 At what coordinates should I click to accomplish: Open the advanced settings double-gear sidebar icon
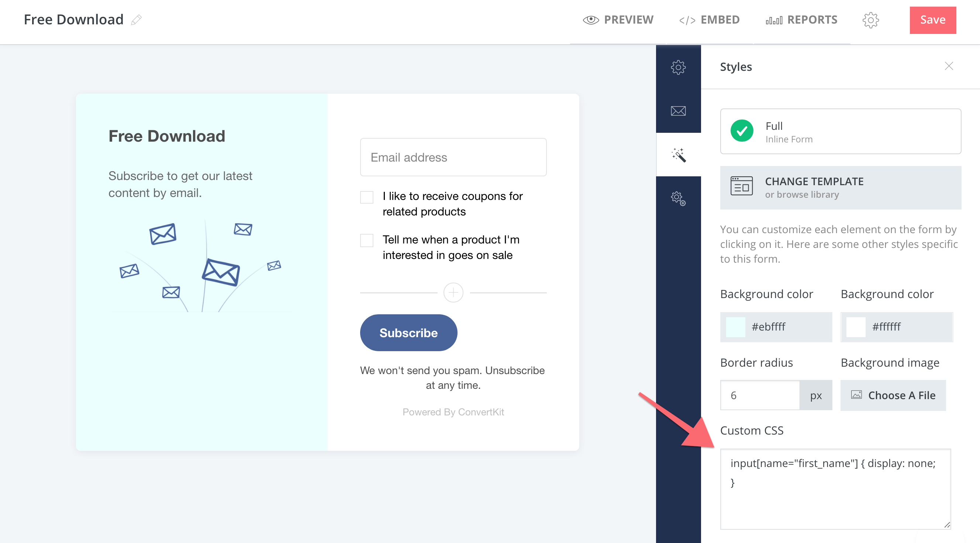click(678, 198)
